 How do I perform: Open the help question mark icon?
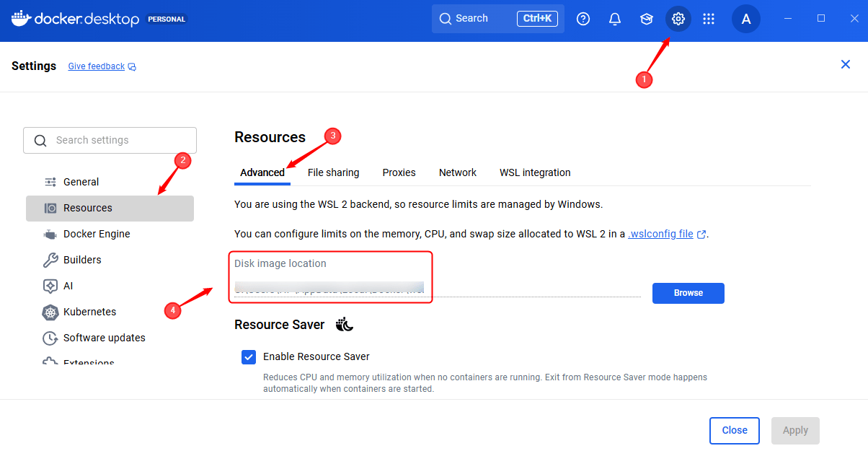click(583, 19)
